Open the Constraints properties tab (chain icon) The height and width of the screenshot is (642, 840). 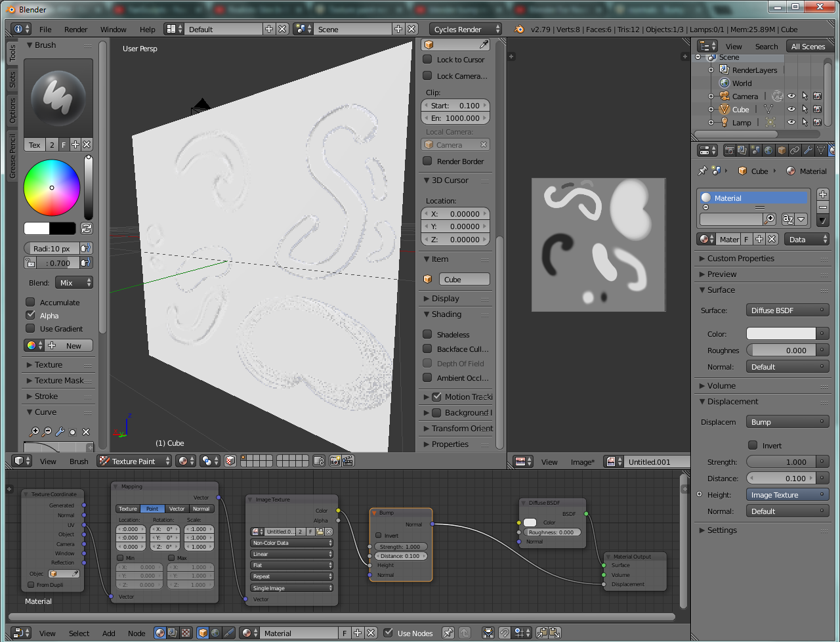click(x=795, y=151)
